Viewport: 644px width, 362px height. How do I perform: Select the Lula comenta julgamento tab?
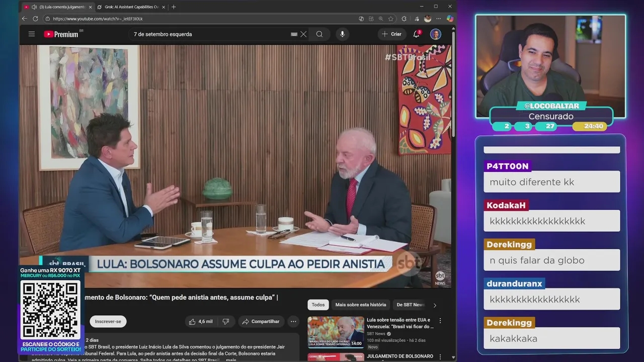(x=58, y=7)
